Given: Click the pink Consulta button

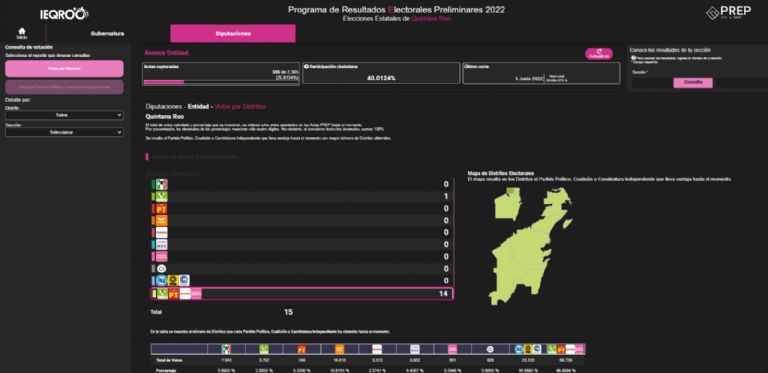Looking at the screenshot, I should tap(693, 83).
